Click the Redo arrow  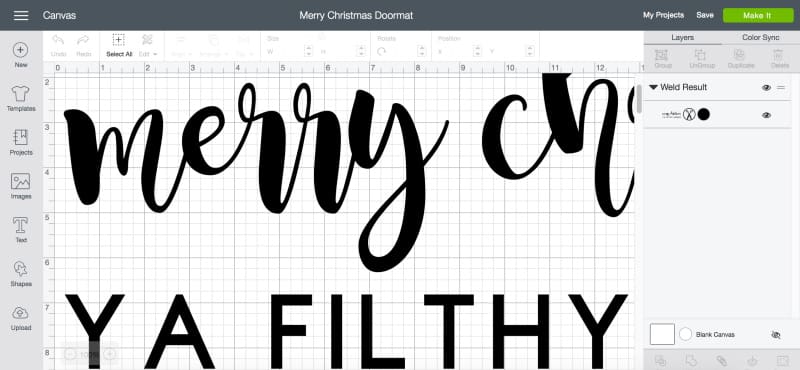83,40
